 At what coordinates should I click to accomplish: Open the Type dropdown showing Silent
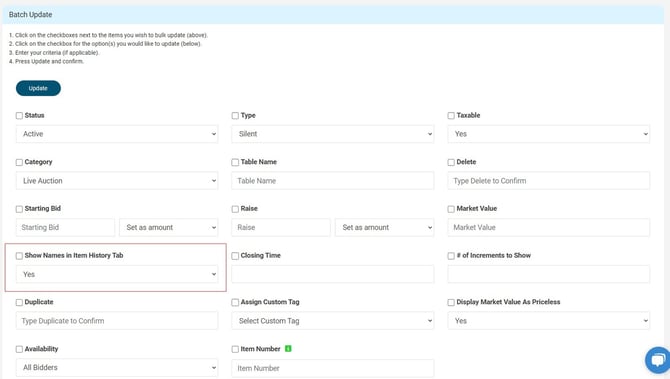coord(333,134)
